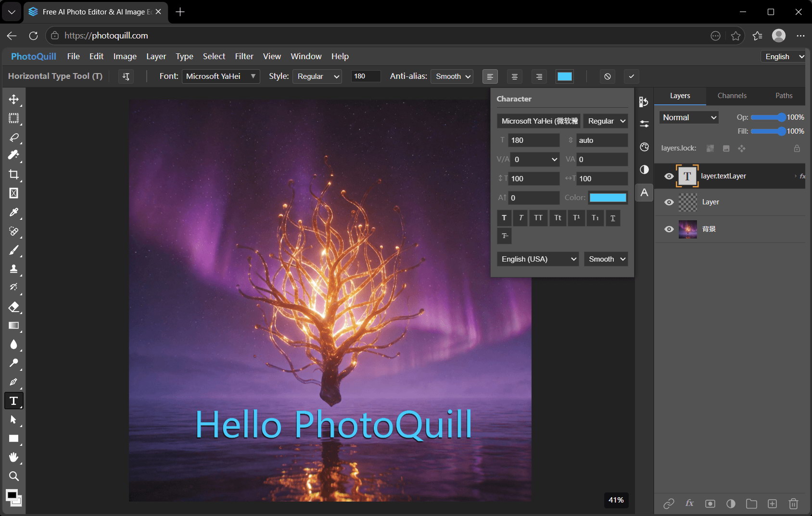Hide the layer.textLayer layer
Image resolution: width=812 pixels, height=516 pixels.
click(x=669, y=176)
